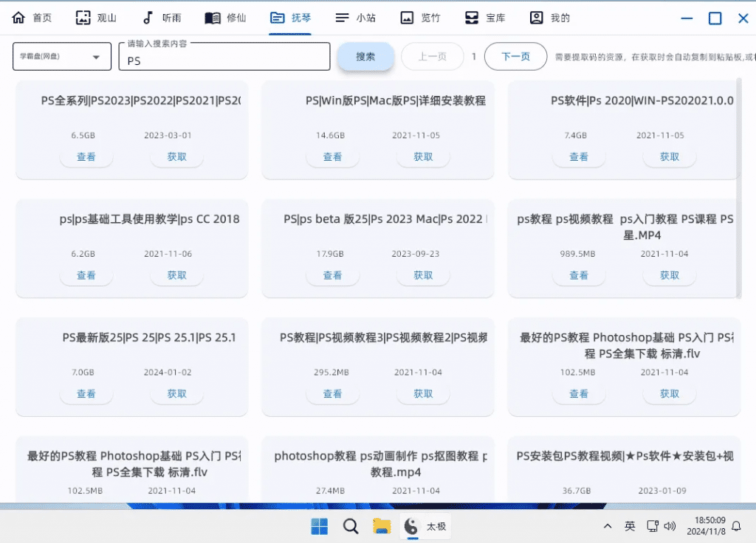
Task: Click 查看 for PS最新版25 7.0GB card
Action: (x=86, y=394)
